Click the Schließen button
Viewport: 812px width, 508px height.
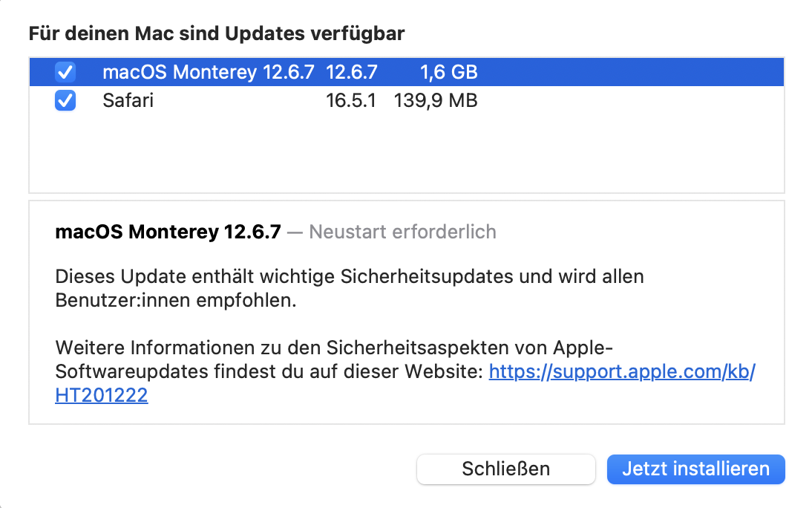tap(505, 469)
